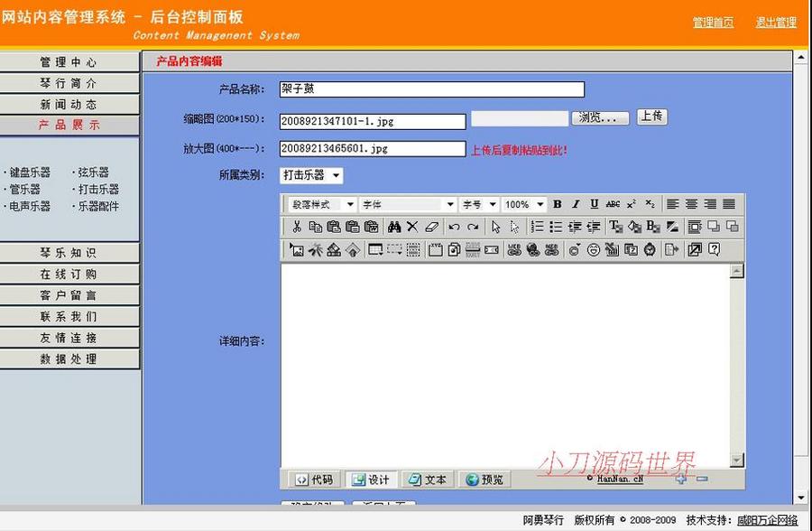812x531 pixels.
Task: Click the 退出管理 logout link
Action: [x=775, y=23]
